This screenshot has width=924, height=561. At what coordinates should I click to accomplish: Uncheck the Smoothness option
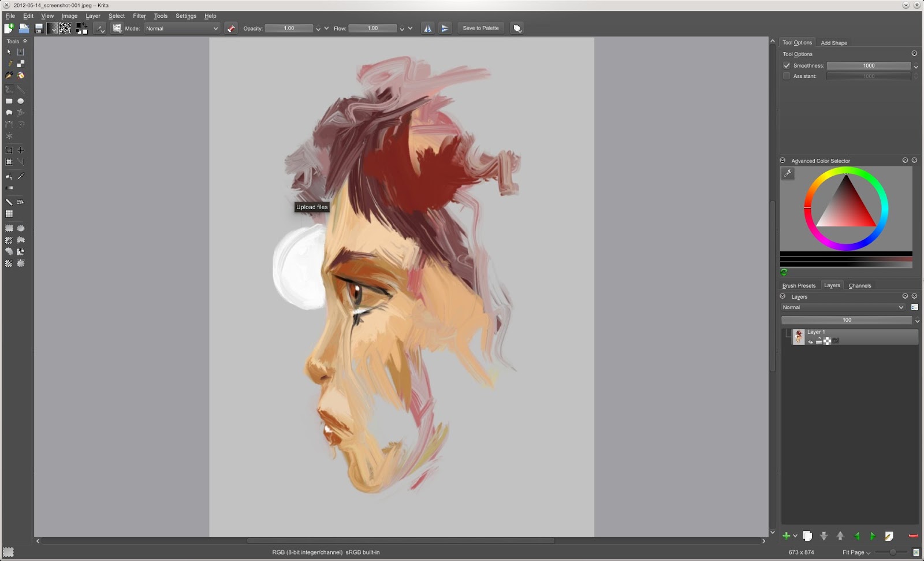coord(787,65)
